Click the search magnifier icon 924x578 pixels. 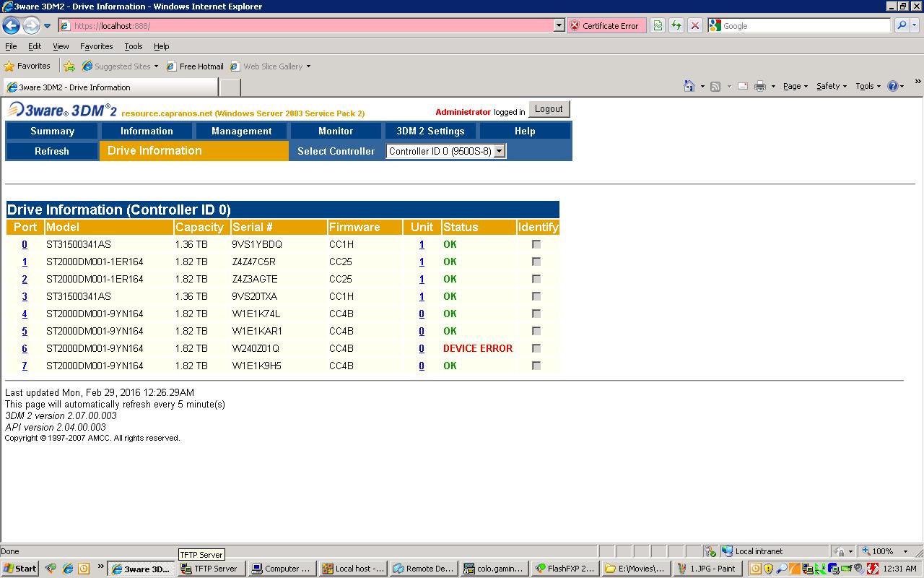(902, 26)
